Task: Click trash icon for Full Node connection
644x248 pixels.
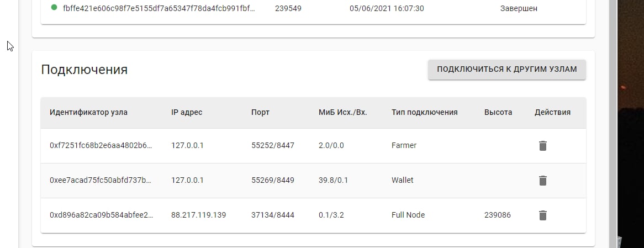Action: point(542,215)
